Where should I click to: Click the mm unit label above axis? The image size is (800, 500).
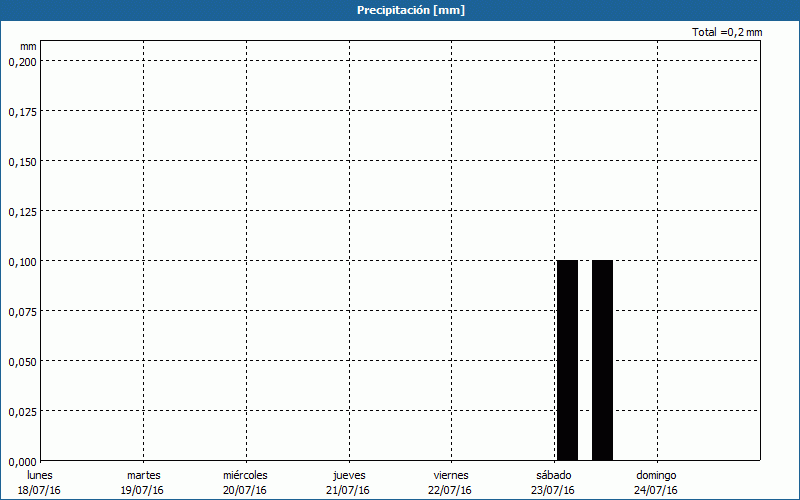[29, 46]
